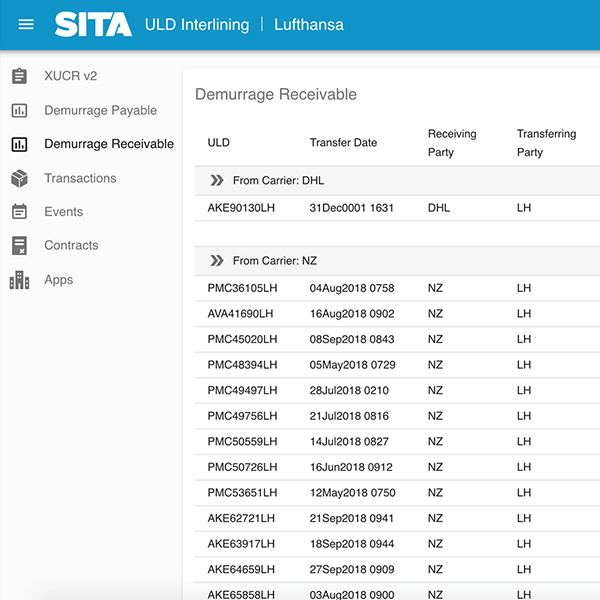Viewport: 600px width, 600px height.
Task: Click transfer date 14Jul2018 0827
Action: coord(349,442)
